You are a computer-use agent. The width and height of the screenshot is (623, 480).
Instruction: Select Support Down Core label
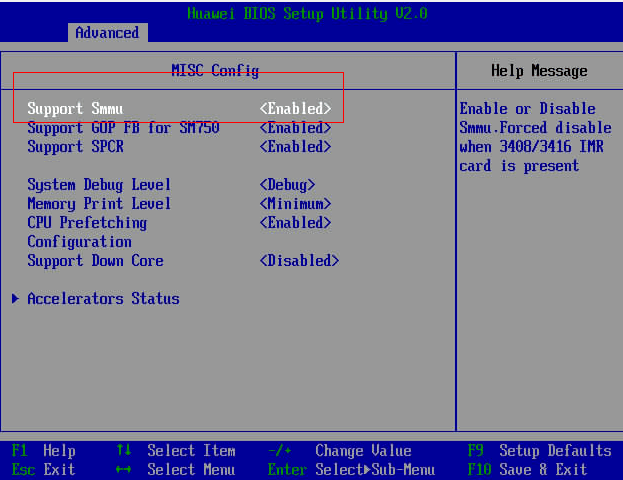click(x=95, y=261)
